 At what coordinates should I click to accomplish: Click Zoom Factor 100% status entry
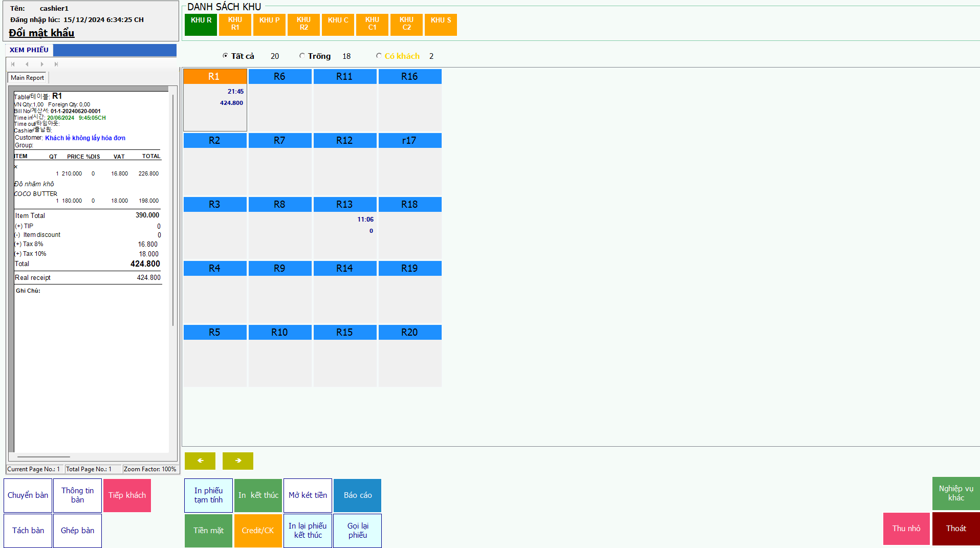point(150,469)
